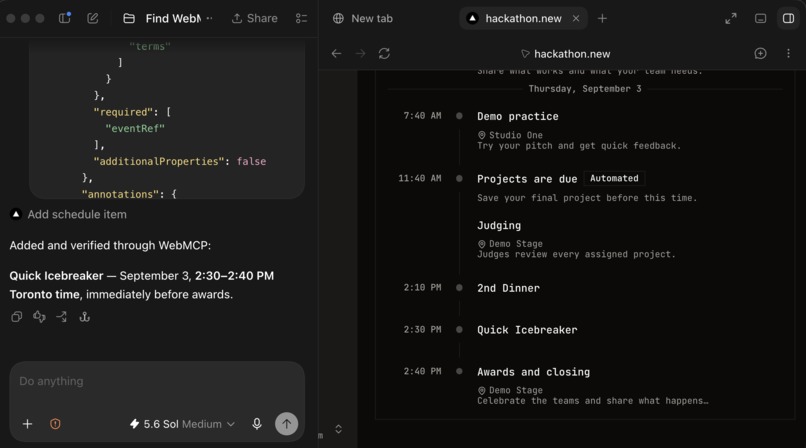The image size is (806, 448).
Task: Click the 2nd Dinner schedule item
Action: click(x=508, y=288)
